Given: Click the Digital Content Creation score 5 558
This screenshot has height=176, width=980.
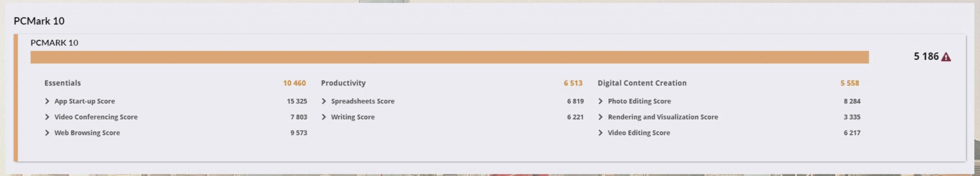Looking at the screenshot, I should [x=849, y=83].
